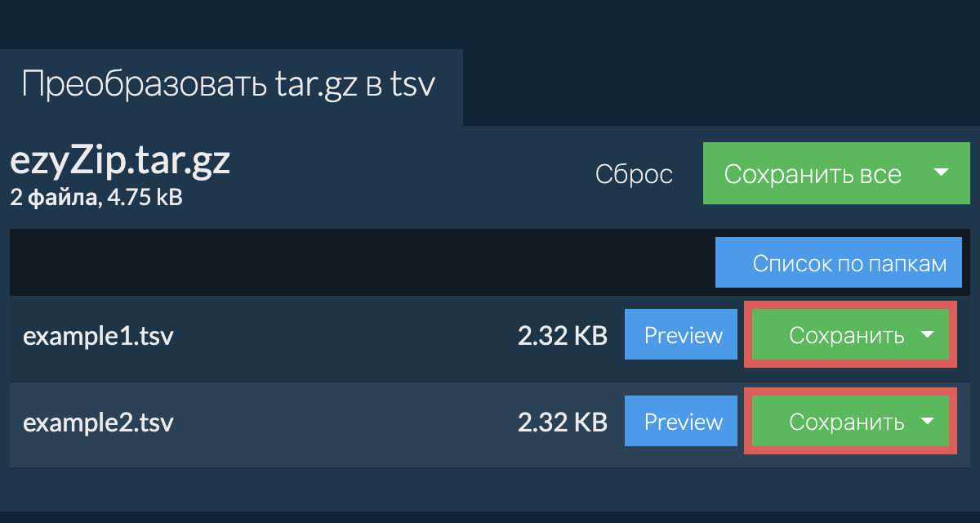Click empty space in the example2.tsv row
Image resolution: width=980 pixels, height=523 pixels.
click(343, 422)
